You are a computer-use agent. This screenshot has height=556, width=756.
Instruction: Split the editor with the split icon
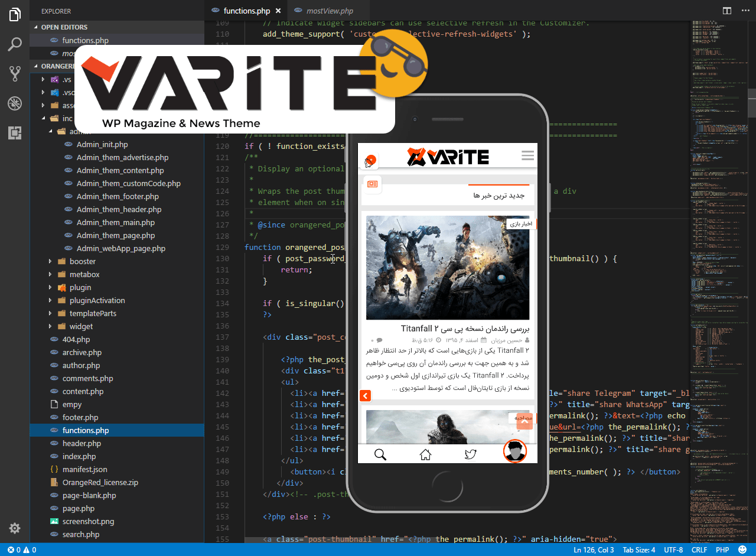726,11
